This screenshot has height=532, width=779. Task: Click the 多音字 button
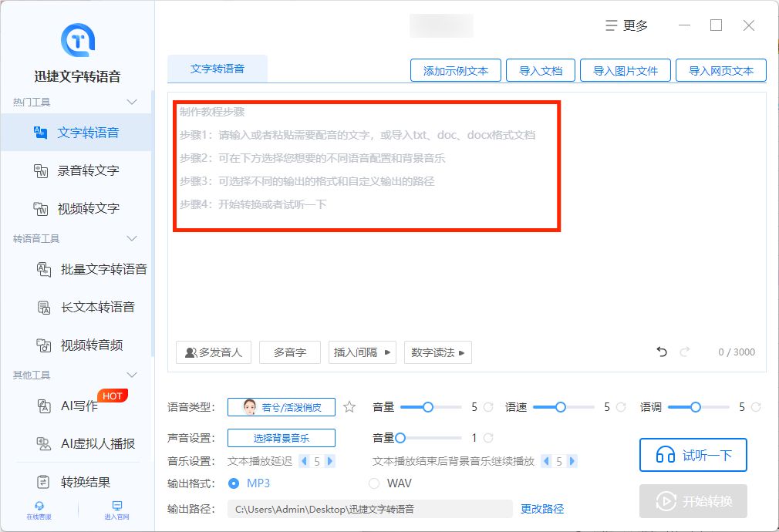point(290,352)
